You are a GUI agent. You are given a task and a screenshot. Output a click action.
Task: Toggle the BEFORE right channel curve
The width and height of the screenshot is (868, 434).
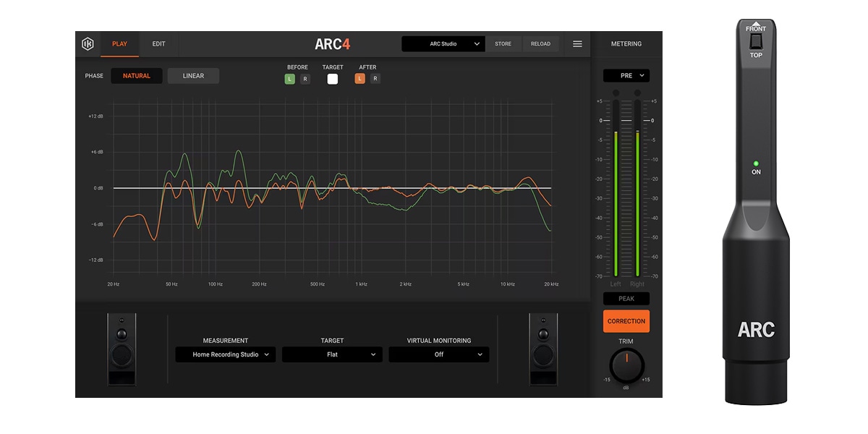point(305,79)
